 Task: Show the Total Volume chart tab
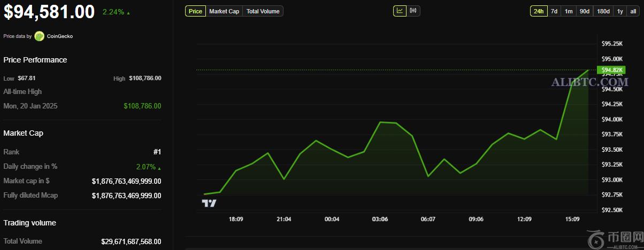[263, 11]
